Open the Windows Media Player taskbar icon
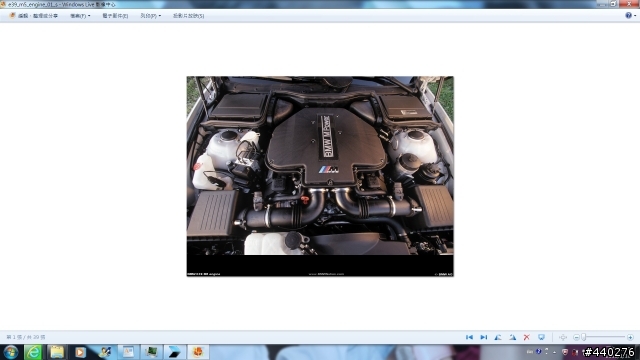 (80, 352)
